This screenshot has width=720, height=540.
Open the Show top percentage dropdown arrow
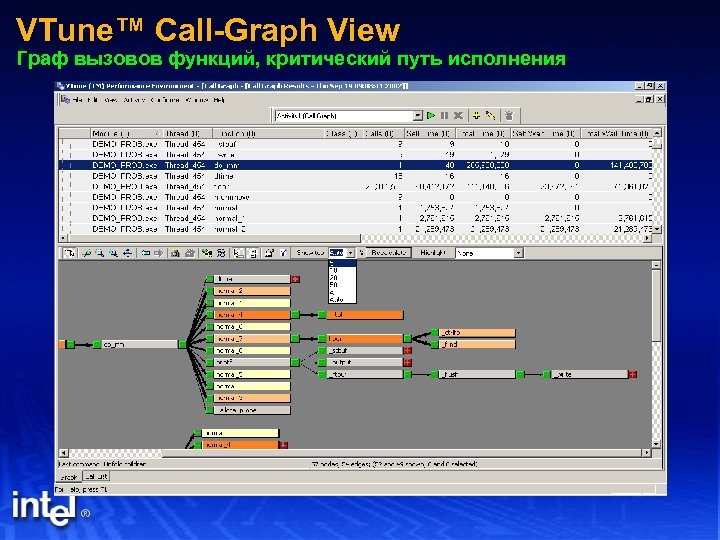point(350,253)
